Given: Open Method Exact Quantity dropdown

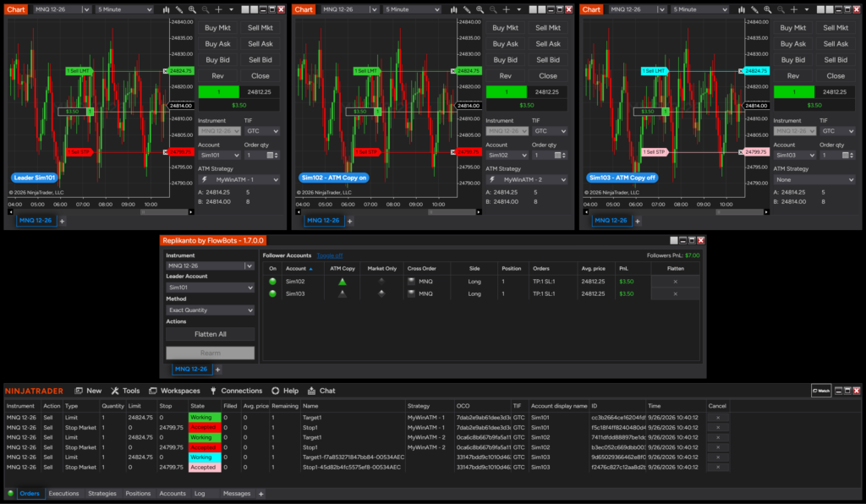Looking at the screenshot, I should [210, 310].
